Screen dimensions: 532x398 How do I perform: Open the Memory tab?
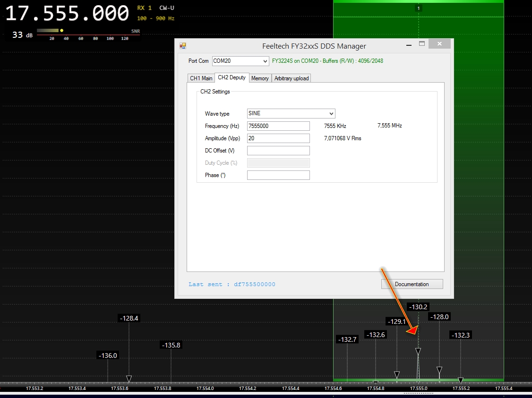click(260, 78)
